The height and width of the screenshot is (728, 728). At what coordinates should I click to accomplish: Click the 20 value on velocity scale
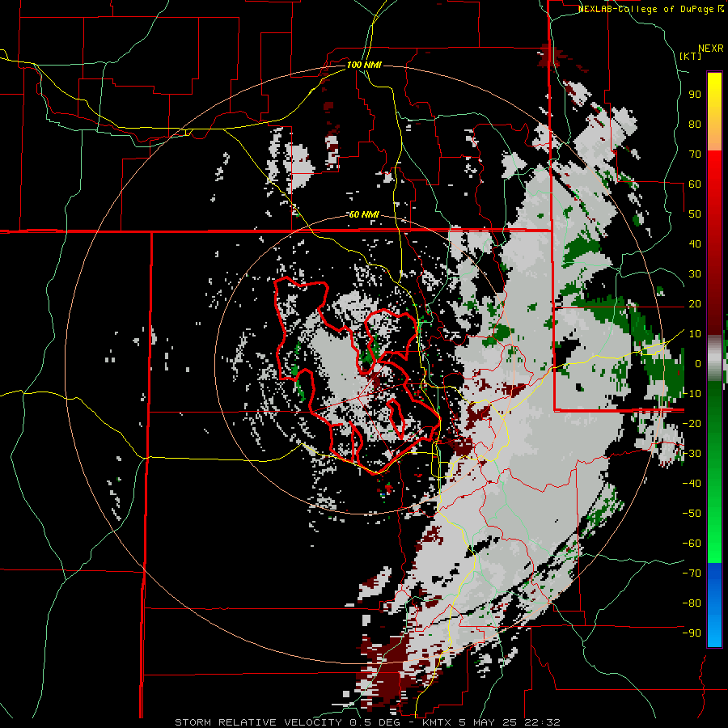tap(695, 303)
